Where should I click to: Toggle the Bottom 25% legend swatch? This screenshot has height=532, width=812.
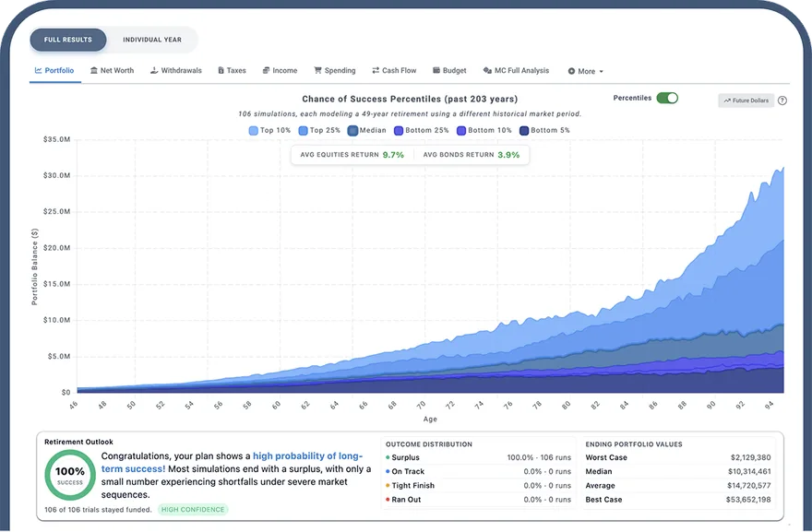pyautogui.click(x=399, y=130)
